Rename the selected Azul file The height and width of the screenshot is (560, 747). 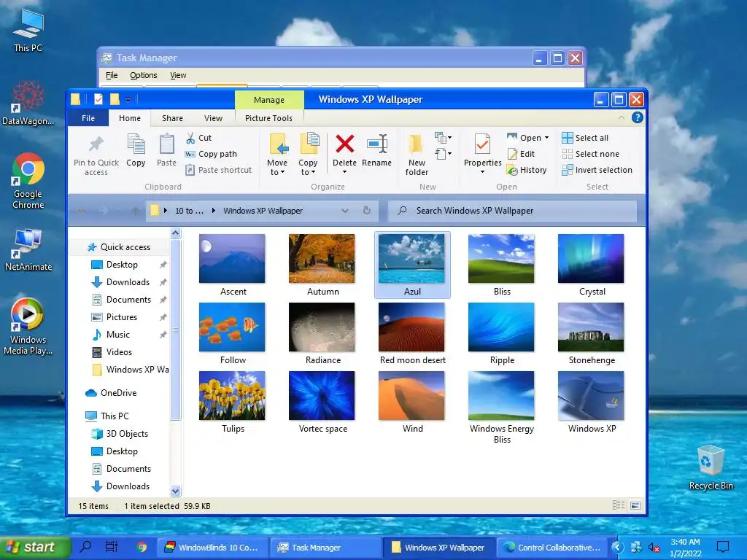[x=377, y=150]
